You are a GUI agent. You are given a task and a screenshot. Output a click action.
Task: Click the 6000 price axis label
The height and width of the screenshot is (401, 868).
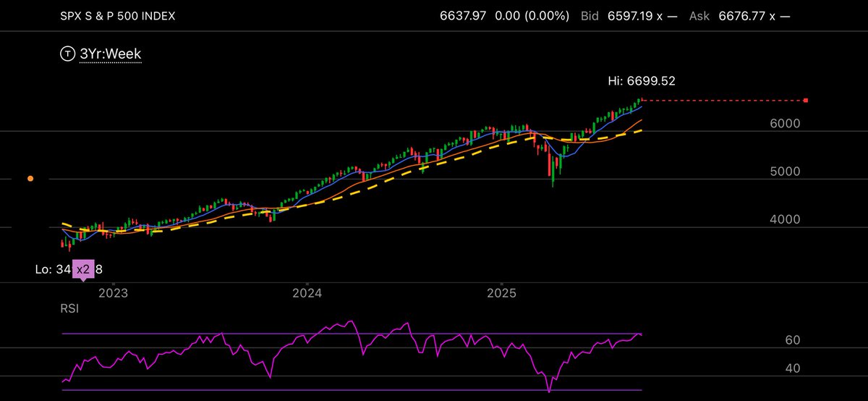[783, 124]
